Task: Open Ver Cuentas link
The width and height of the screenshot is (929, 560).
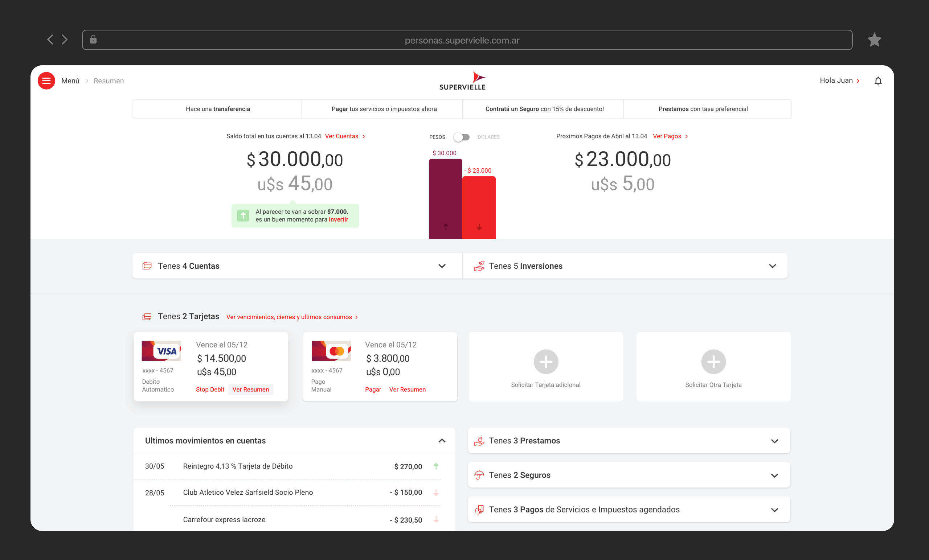Action: (x=342, y=136)
